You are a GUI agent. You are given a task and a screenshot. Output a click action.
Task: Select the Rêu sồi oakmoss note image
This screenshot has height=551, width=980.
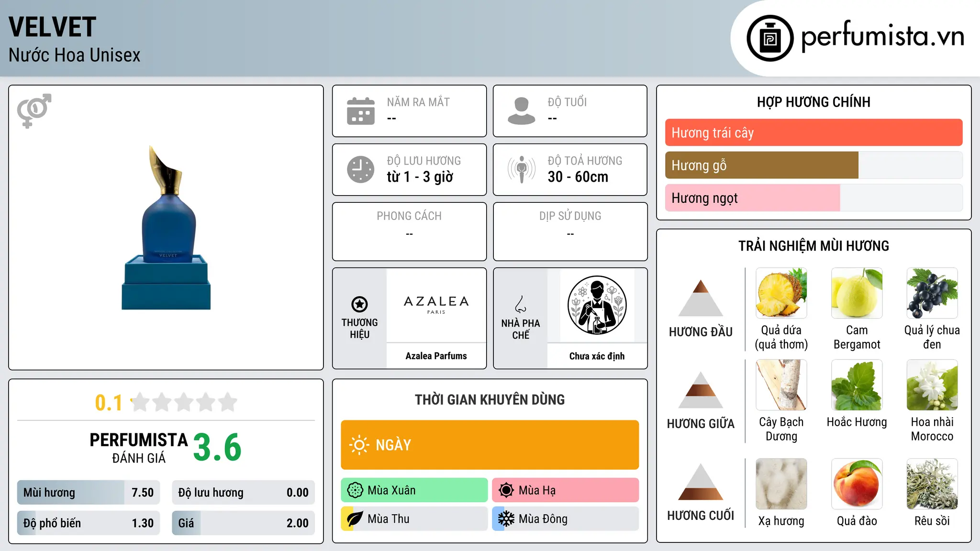coord(932,484)
